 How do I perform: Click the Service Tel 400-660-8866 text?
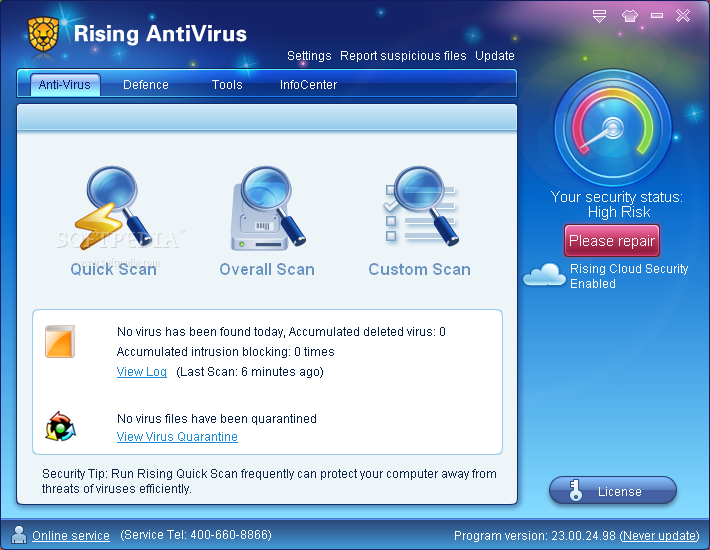click(196, 535)
